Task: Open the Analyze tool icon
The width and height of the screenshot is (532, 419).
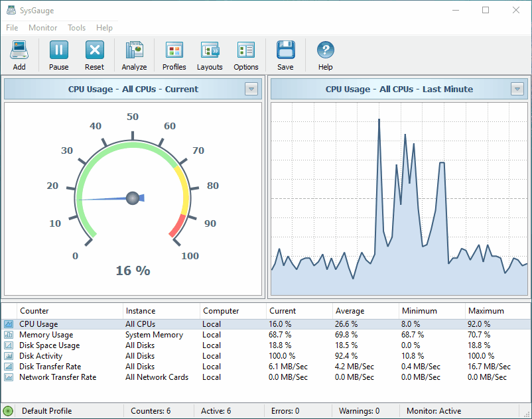Action: pos(135,50)
